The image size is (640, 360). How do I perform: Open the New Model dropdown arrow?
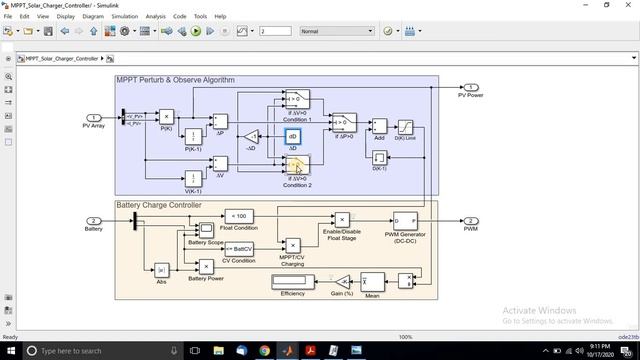[18, 31]
